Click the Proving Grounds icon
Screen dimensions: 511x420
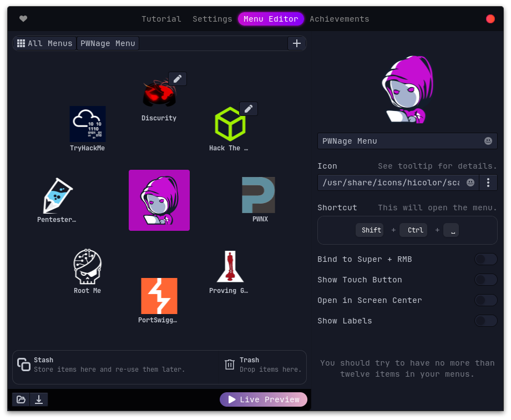(230, 266)
